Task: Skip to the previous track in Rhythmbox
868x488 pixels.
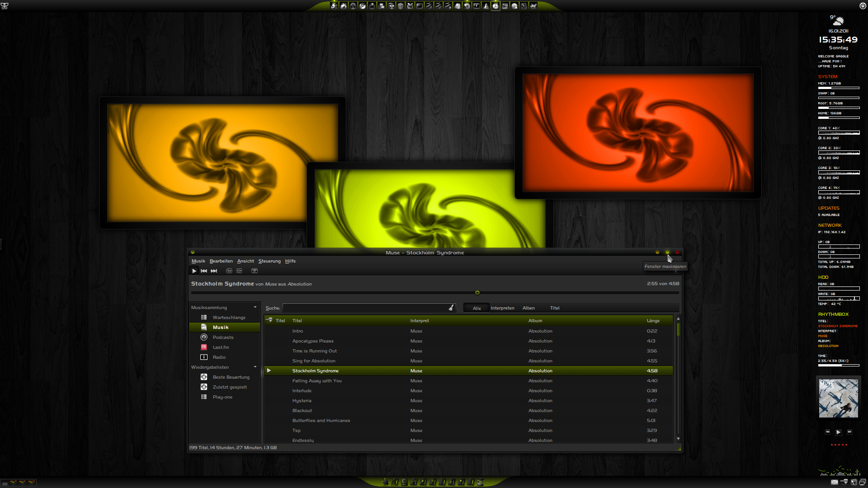Action: coord(204,271)
